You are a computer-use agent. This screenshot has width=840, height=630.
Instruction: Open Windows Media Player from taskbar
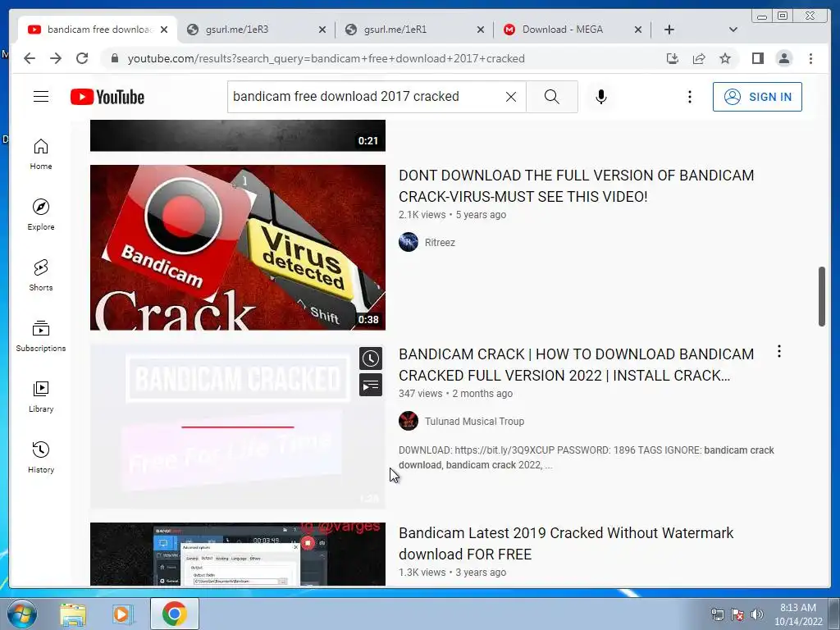click(122, 614)
